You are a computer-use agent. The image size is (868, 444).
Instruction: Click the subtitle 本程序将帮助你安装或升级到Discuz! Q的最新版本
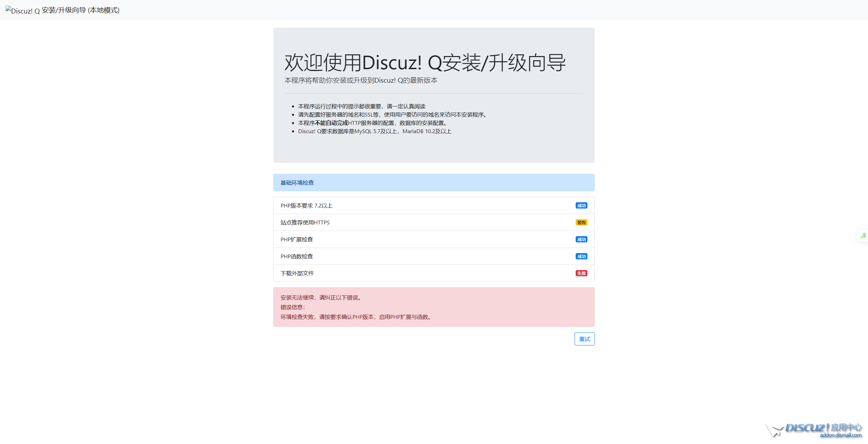pos(361,80)
